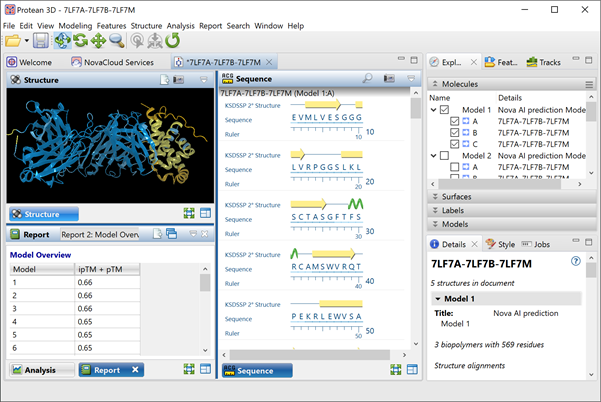Click the Structure header page icon

coord(164,79)
